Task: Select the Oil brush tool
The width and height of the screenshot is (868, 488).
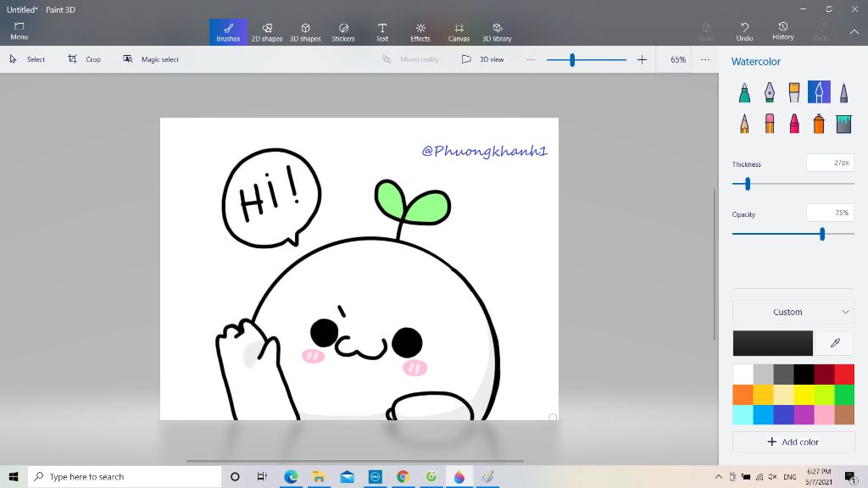Action: 793,92
